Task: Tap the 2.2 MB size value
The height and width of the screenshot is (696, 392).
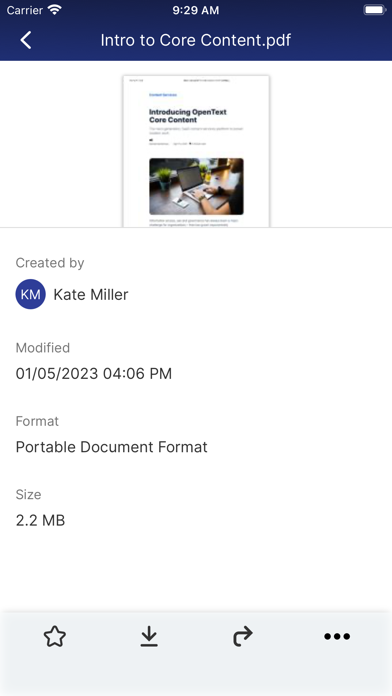Action: click(40, 520)
